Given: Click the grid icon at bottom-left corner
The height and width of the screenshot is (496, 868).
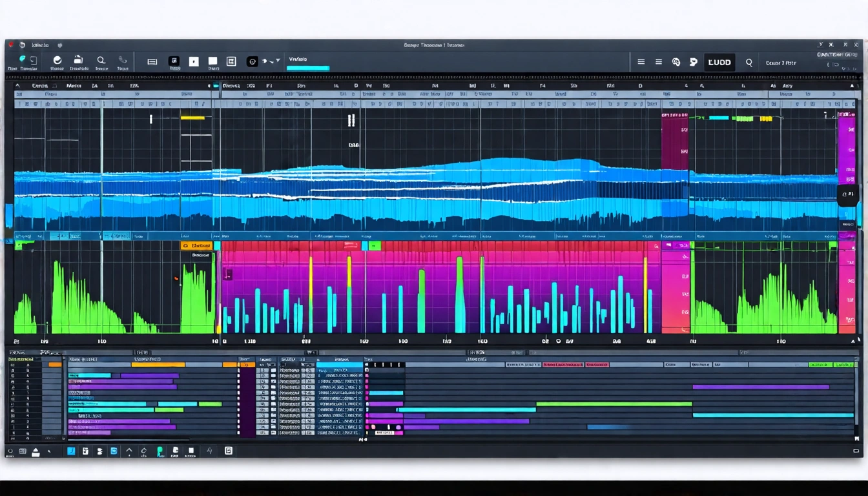Looking at the screenshot, I should (23, 451).
